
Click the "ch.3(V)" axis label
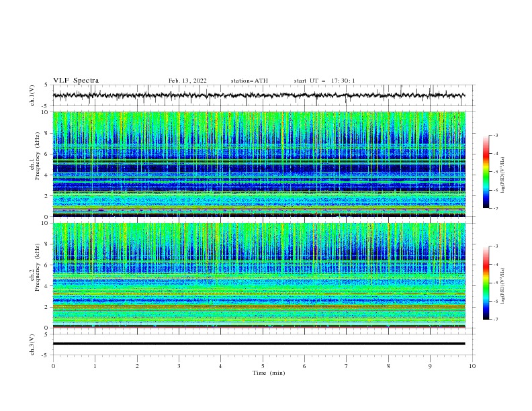[32, 345]
